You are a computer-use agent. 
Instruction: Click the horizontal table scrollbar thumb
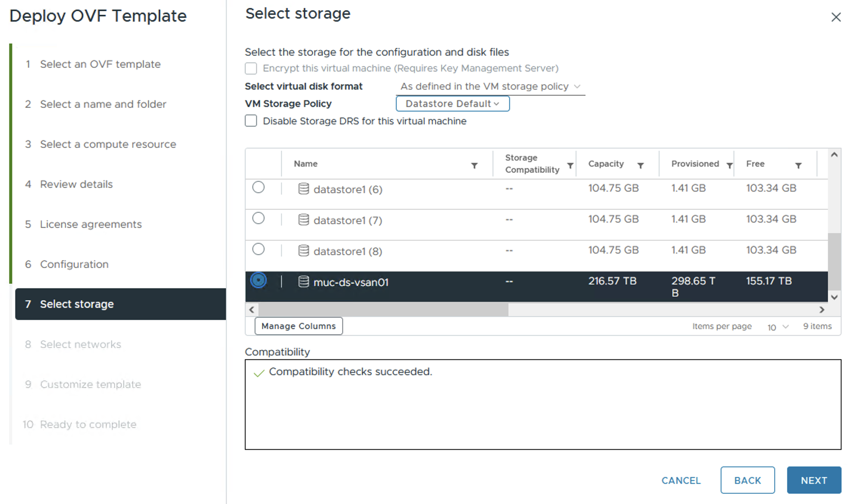383,310
